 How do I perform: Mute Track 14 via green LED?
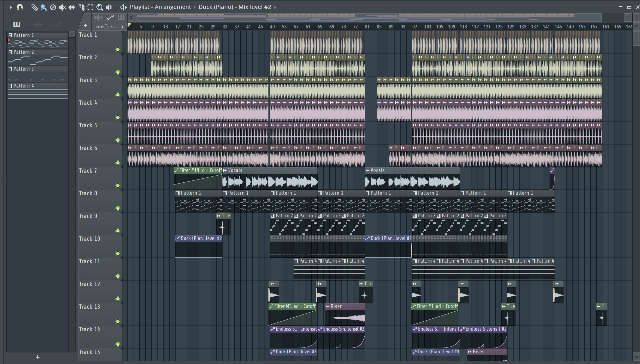[118, 344]
